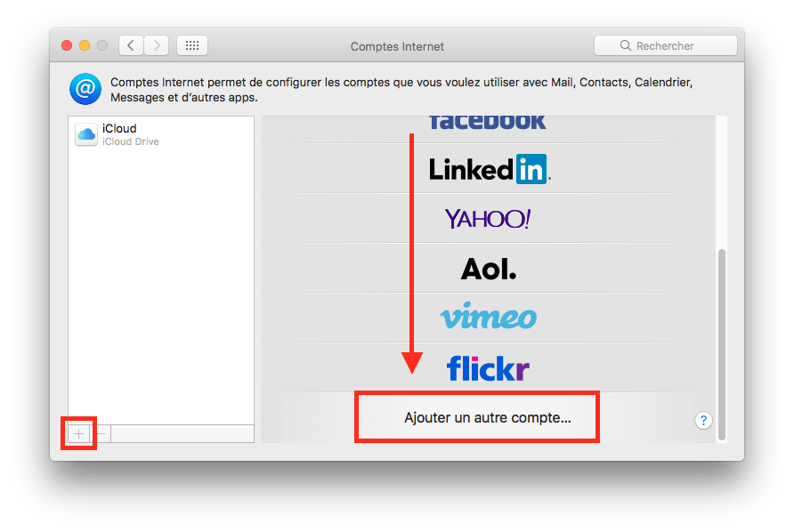Click the blue @ Internet Accounts icon

coord(85,89)
